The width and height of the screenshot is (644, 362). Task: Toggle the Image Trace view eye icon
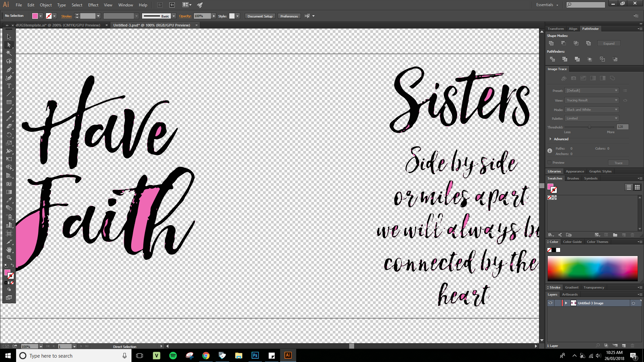pos(625,100)
